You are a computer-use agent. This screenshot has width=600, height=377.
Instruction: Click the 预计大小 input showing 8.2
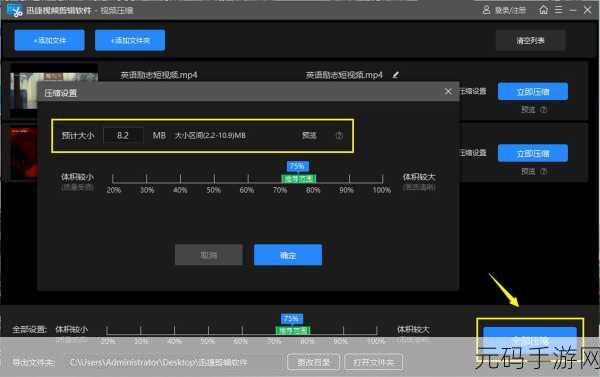[123, 135]
